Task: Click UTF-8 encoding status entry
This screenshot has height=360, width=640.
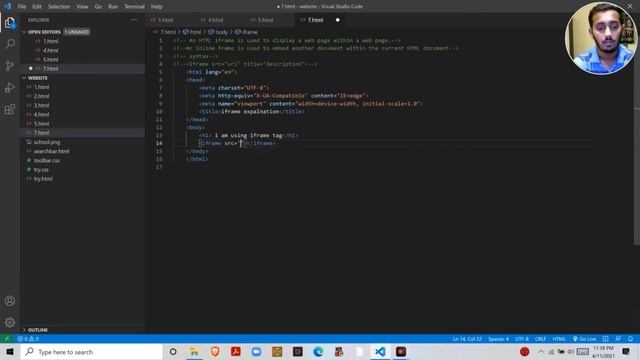Action: (x=522, y=339)
